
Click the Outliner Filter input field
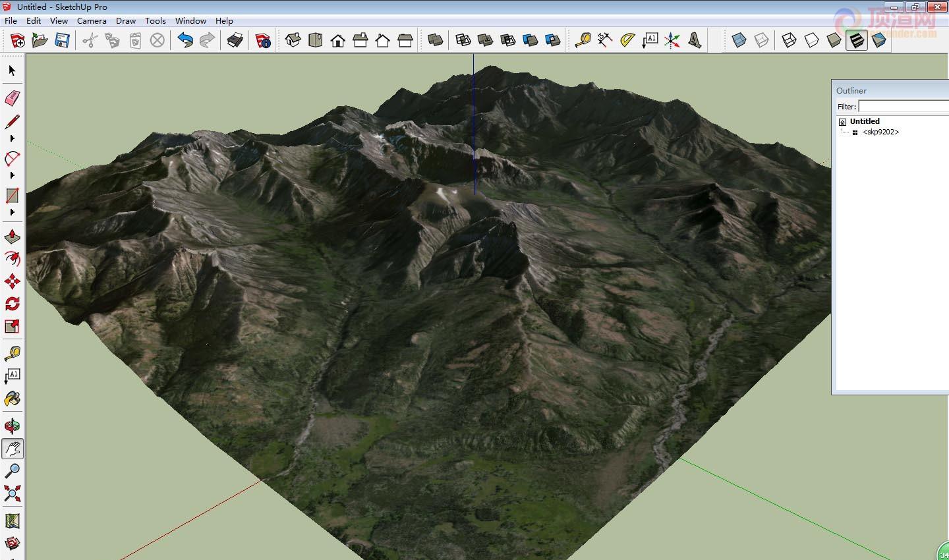[904, 107]
